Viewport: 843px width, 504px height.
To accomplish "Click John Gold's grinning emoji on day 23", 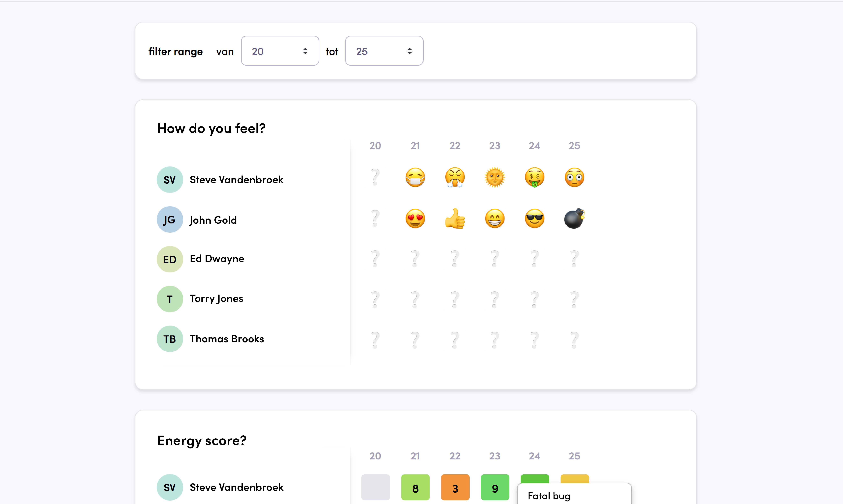I will pyautogui.click(x=495, y=219).
